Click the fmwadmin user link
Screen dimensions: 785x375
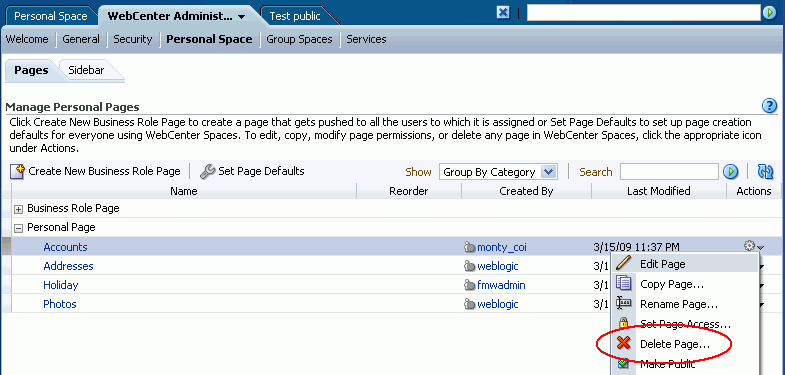[x=501, y=285]
